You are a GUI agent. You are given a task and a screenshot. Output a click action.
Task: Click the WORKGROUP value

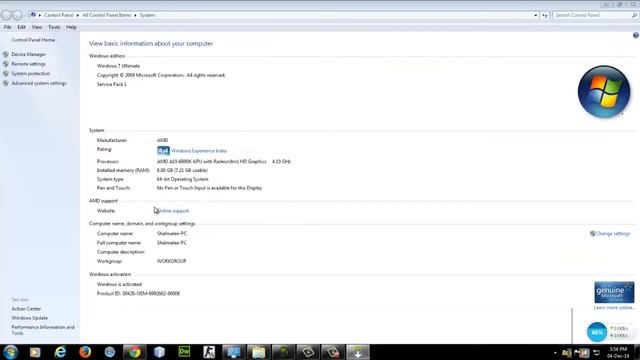(171, 261)
